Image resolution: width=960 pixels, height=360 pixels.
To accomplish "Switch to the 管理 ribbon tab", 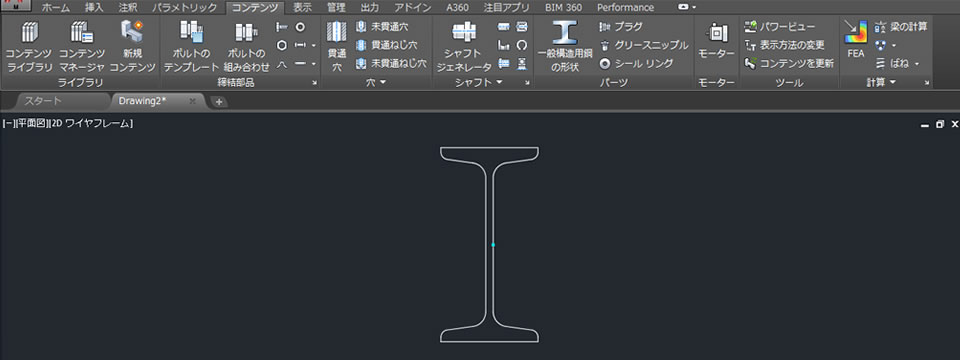I will (x=336, y=8).
